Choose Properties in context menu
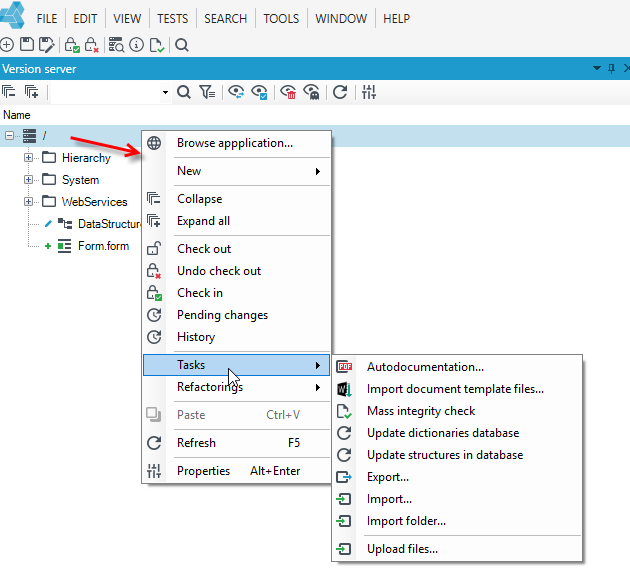Image resolution: width=630 pixels, height=575 pixels. click(x=236, y=471)
